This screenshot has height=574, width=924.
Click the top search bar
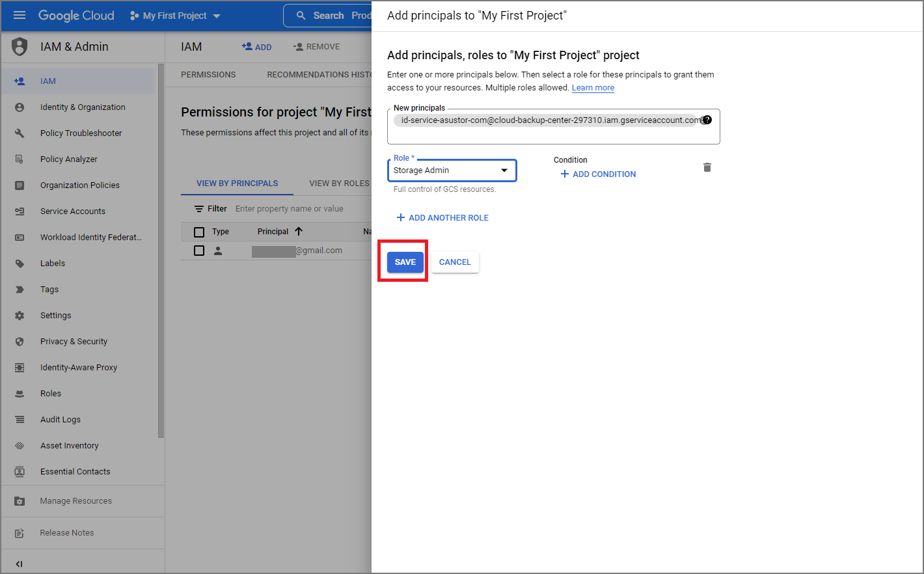[329, 16]
